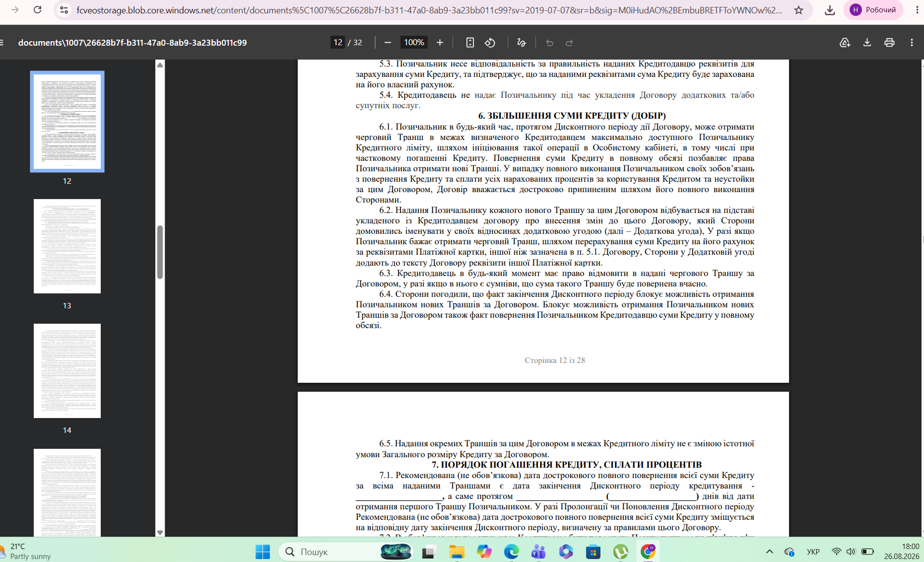Open Chrome downloads panel

pyautogui.click(x=830, y=10)
